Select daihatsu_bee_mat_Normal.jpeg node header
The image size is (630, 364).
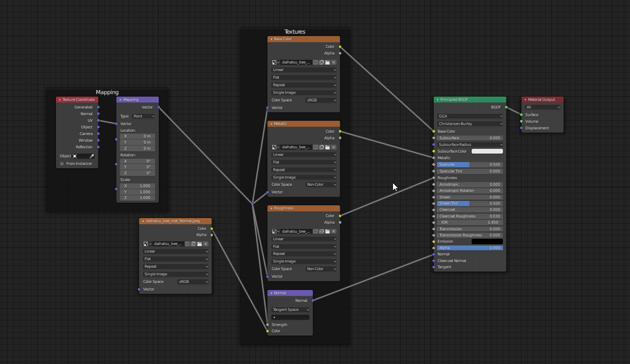pos(175,221)
